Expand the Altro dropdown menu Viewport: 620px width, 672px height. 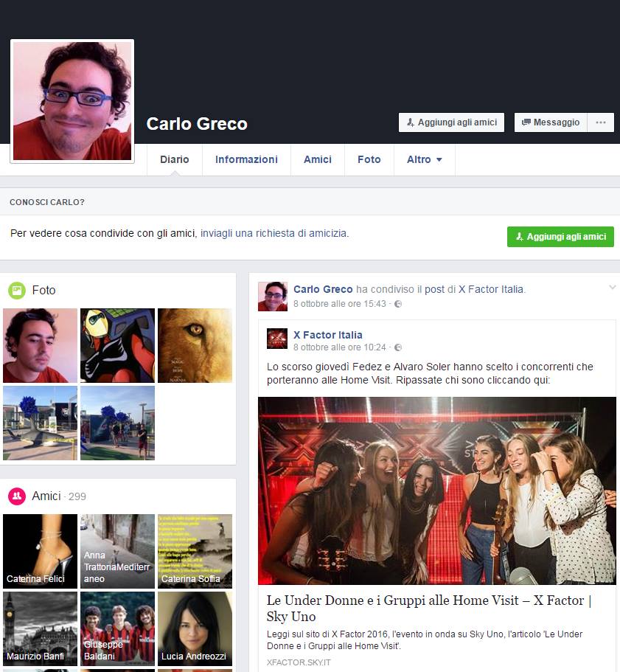(424, 159)
